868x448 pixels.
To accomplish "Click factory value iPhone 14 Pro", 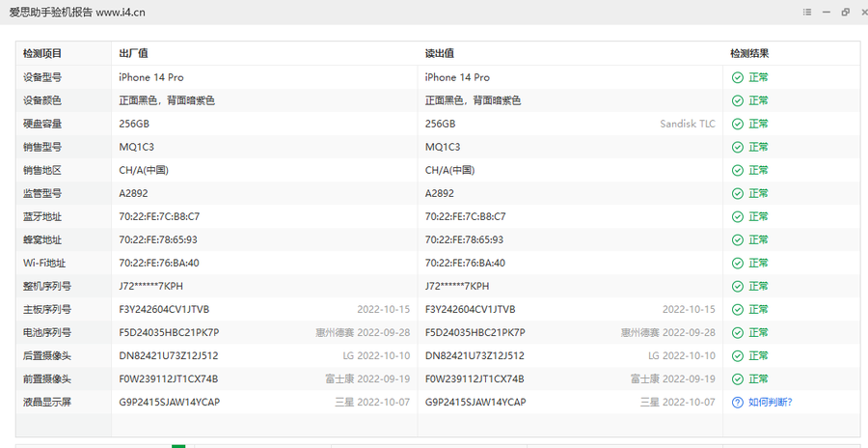I will 151,77.
